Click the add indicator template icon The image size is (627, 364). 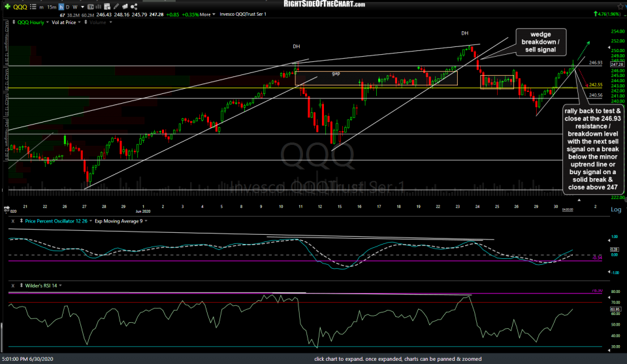(107, 7)
